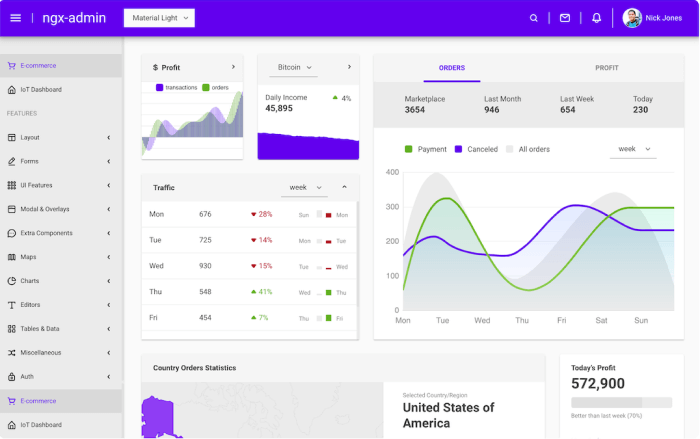700x439 pixels.
Task: Click the Modal & Overlays window icon
Action: point(12,209)
